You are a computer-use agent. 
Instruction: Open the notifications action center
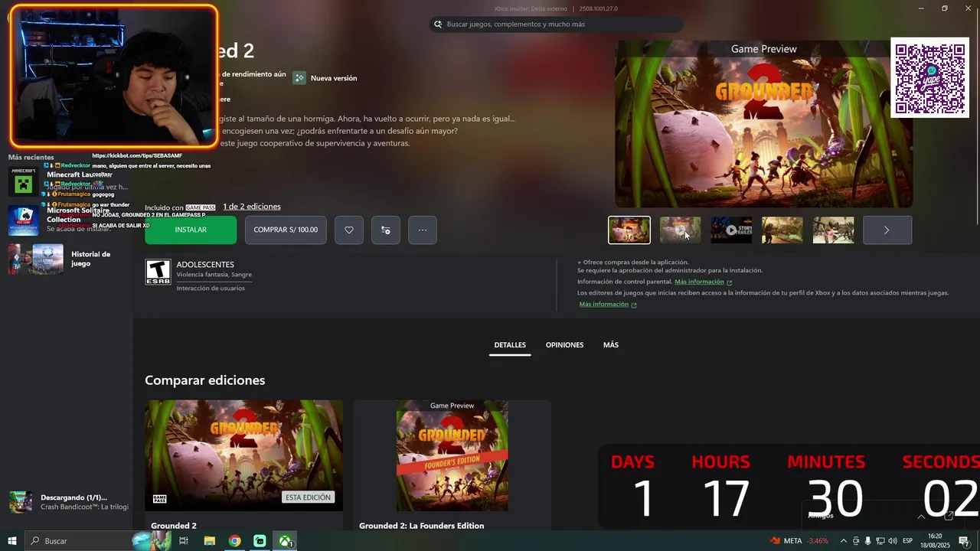(x=964, y=541)
